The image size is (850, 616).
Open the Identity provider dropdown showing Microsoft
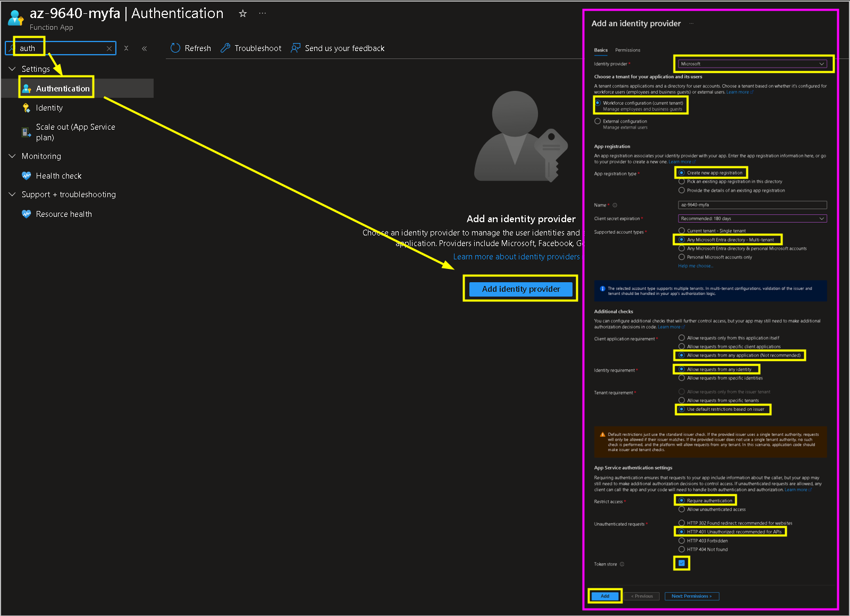(753, 64)
